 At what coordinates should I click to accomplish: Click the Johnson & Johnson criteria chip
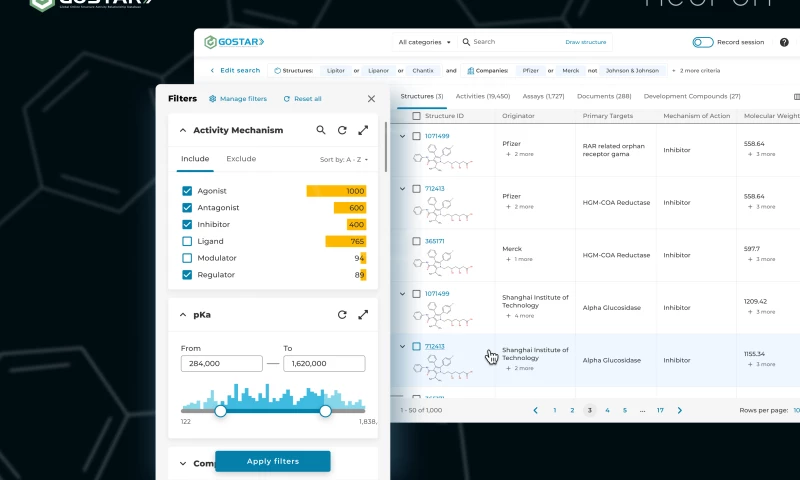tap(632, 70)
